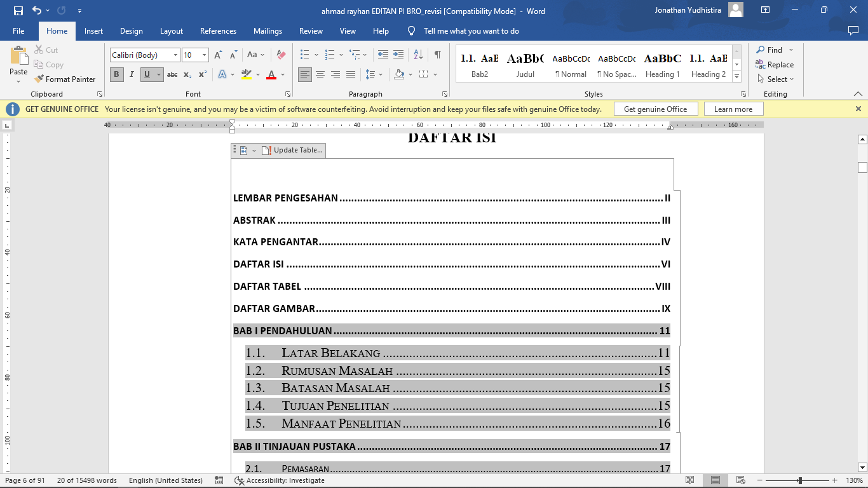Click the zoom slider handle
The height and width of the screenshot is (488, 868).
coord(800,480)
